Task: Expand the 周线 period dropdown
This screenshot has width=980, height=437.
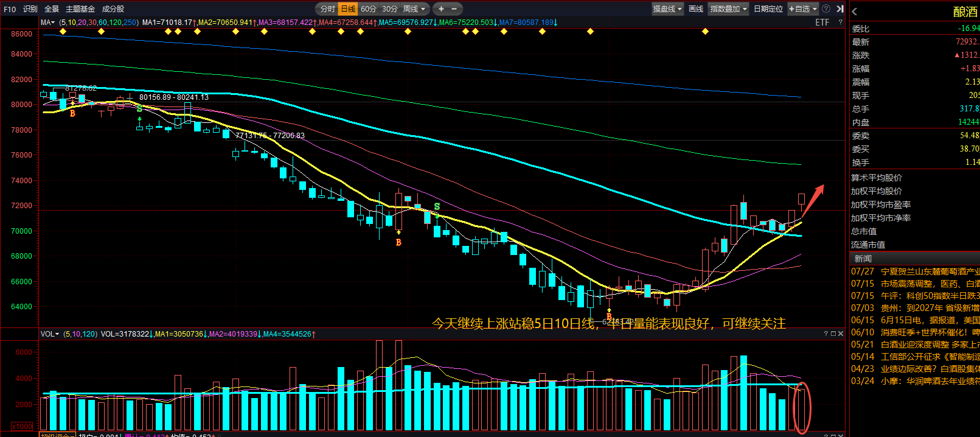Action: (x=415, y=9)
